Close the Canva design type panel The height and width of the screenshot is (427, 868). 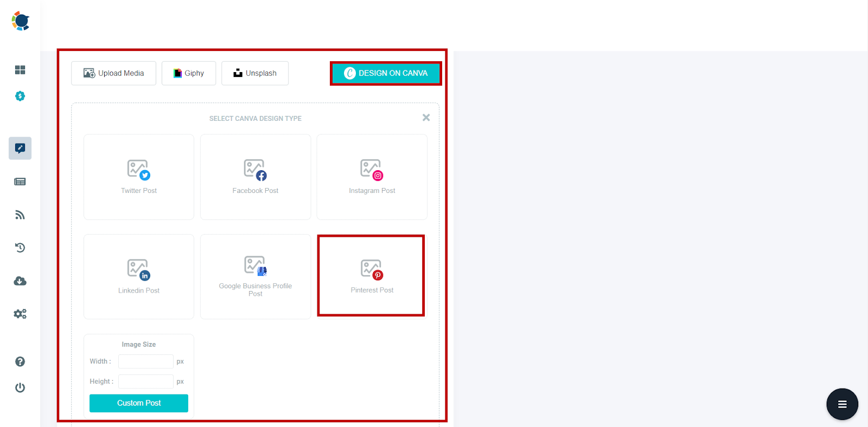click(426, 118)
